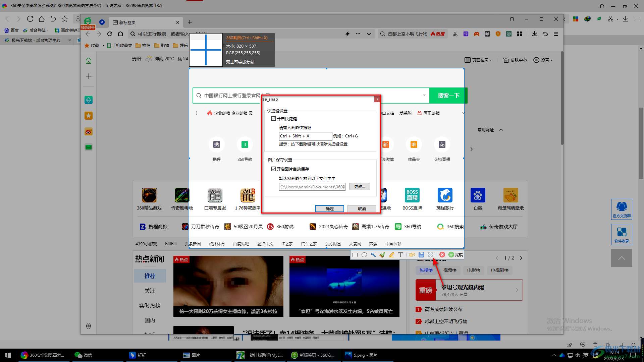Open the inner browser hamburger menu
644x362 pixels.
coord(556,34)
